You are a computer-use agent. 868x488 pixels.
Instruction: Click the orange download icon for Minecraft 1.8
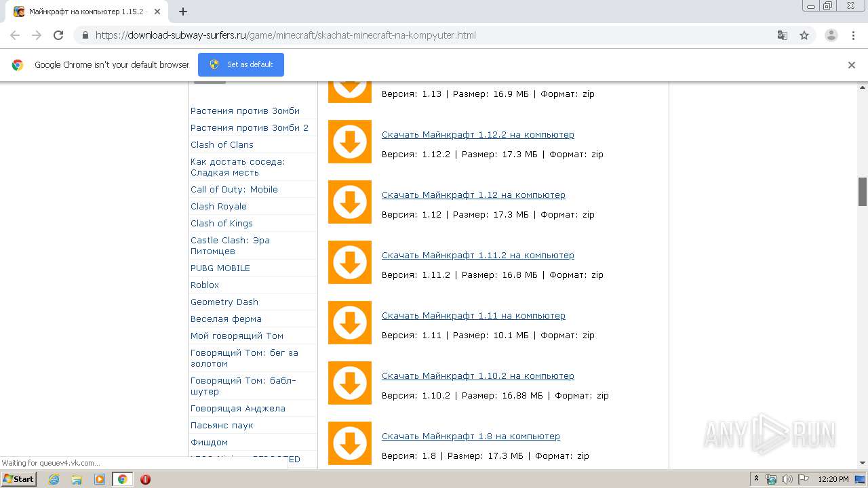(x=350, y=443)
